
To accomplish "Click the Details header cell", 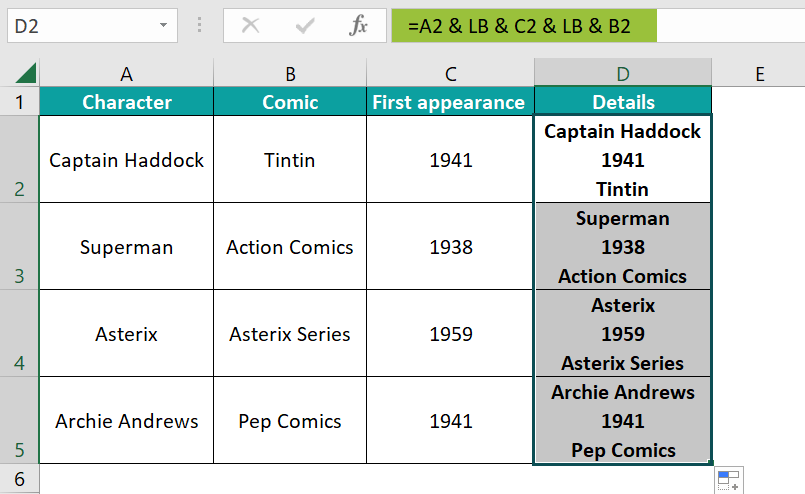I will coord(623,101).
